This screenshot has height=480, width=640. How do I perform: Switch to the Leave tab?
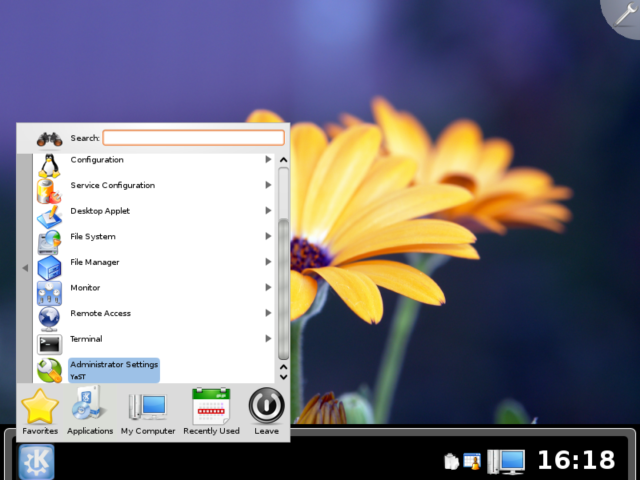[x=267, y=411]
